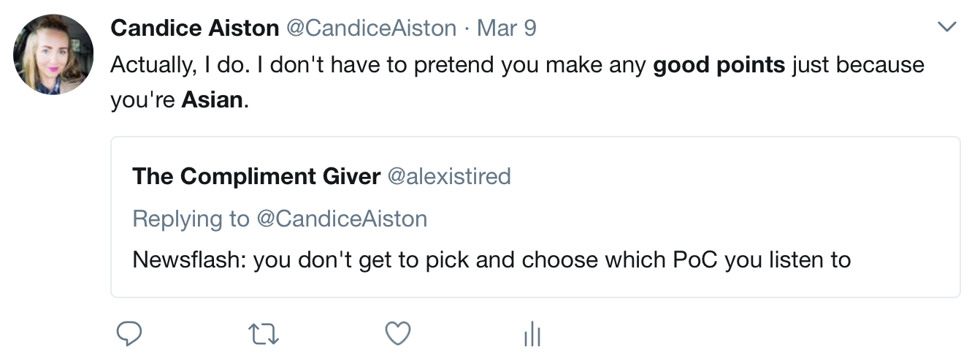Go to the @alexistired handle
The image size is (980, 361).
[x=448, y=176]
